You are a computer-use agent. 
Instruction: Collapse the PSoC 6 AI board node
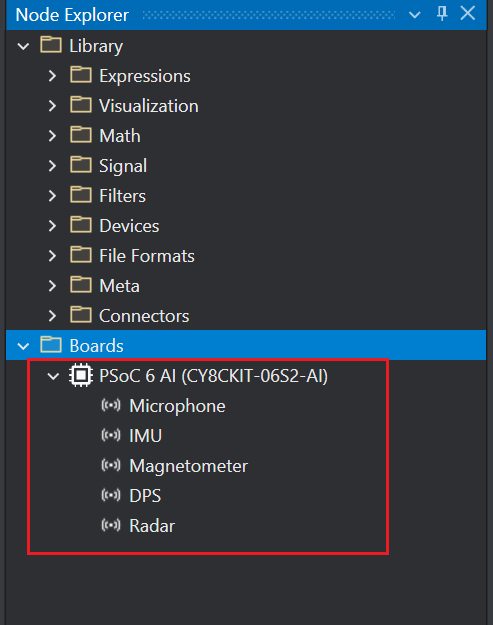(53, 376)
